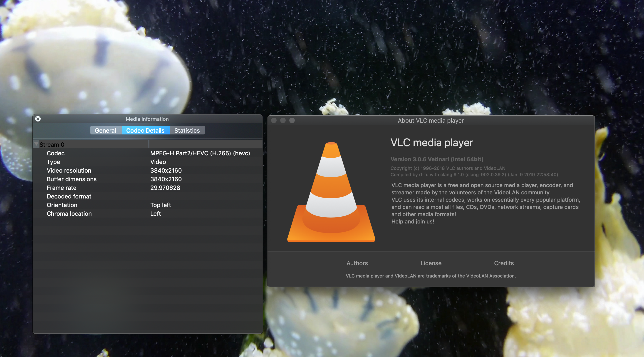The image size is (644, 357).
Task: Open the License link
Action: tap(431, 263)
